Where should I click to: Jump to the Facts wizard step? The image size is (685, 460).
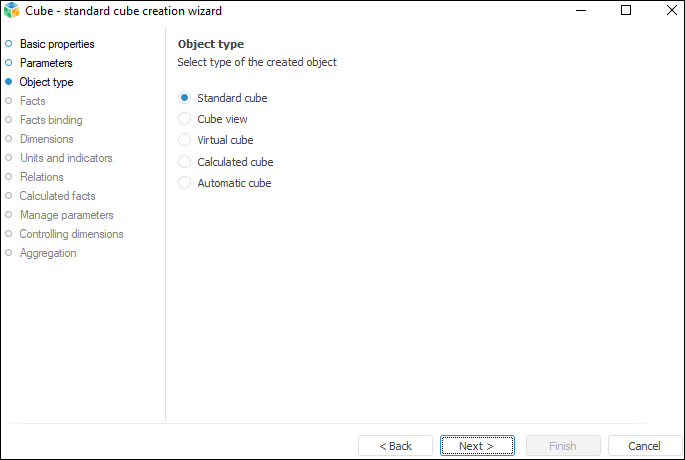point(33,101)
